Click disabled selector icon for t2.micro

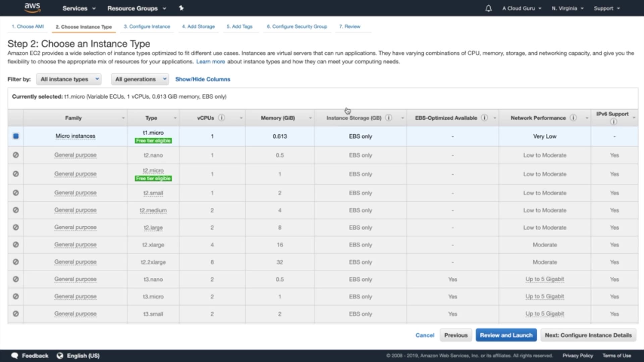(16, 174)
